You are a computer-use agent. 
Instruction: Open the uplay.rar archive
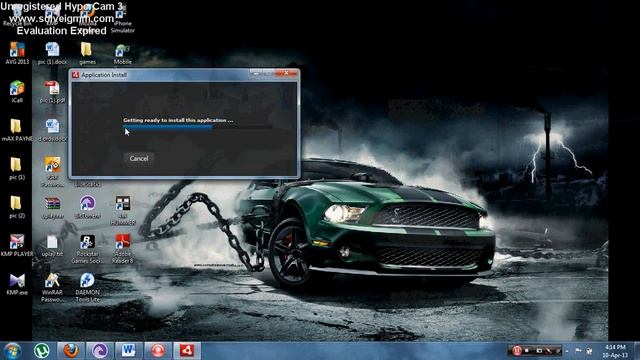click(x=52, y=207)
